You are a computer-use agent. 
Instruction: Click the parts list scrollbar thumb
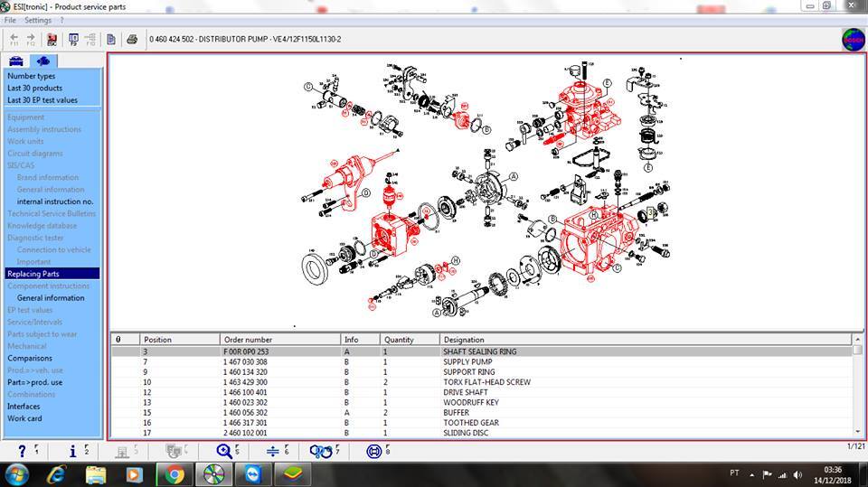pos(857,350)
